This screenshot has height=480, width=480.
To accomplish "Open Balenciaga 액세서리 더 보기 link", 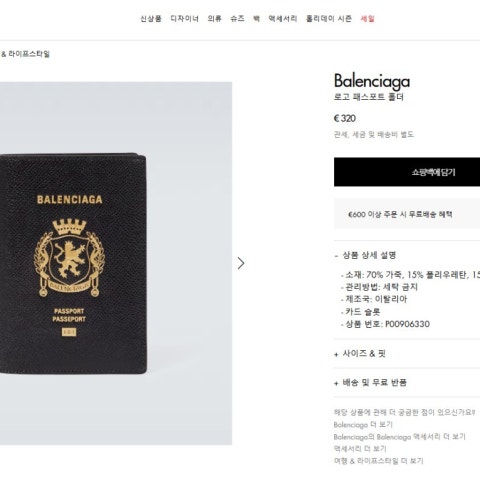I will (399, 437).
